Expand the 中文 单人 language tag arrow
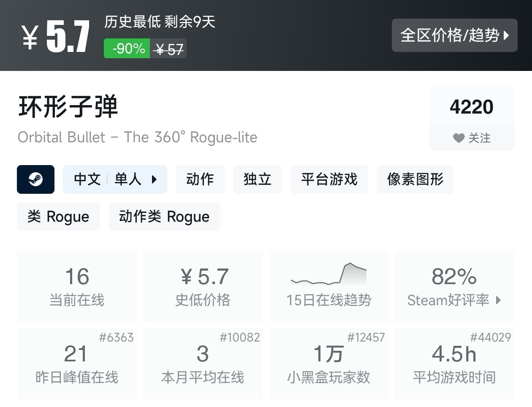The height and width of the screenshot is (407, 532). (x=154, y=179)
